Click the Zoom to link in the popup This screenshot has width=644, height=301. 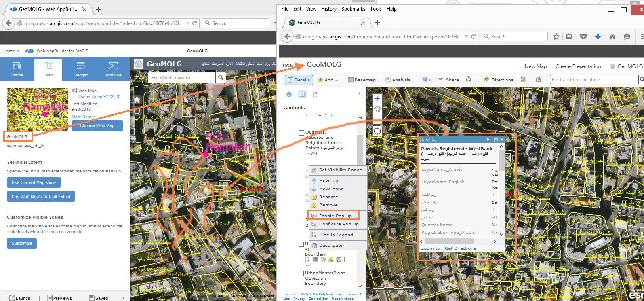(x=430, y=248)
